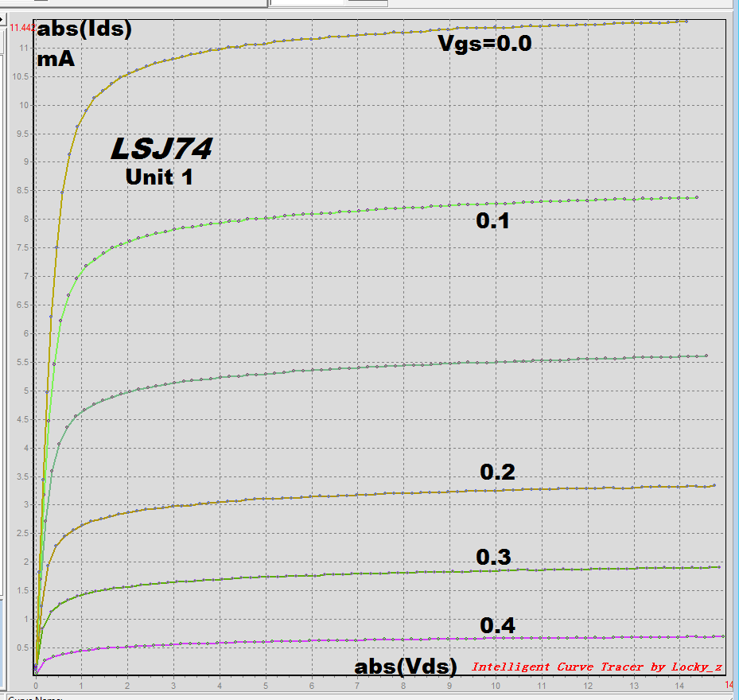739x700 pixels.
Task: Click y-axis tick label 10.5
Action: (20, 76)
